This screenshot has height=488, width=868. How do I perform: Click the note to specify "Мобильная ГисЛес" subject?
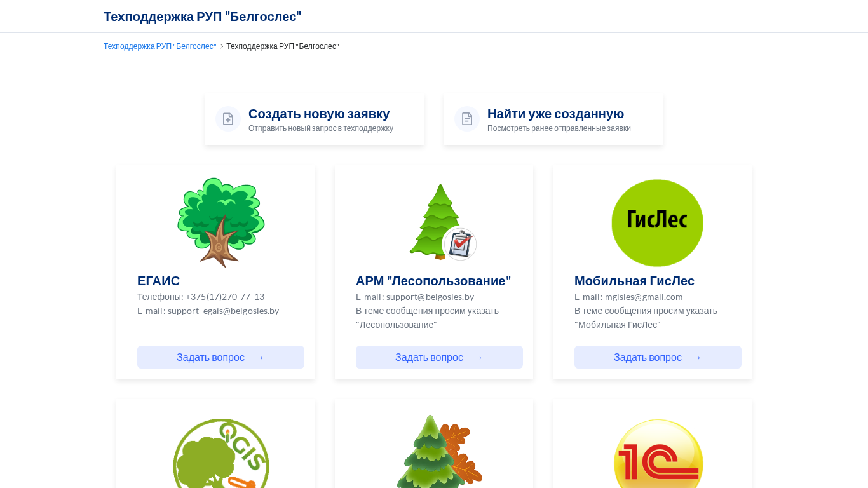click(x=646, y=318)
